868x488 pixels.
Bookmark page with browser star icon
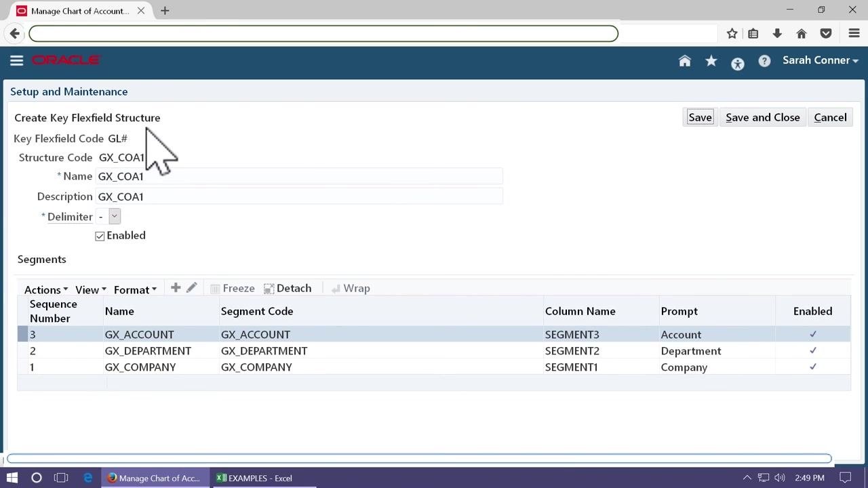pyautogui.click(x=732, y=33)
